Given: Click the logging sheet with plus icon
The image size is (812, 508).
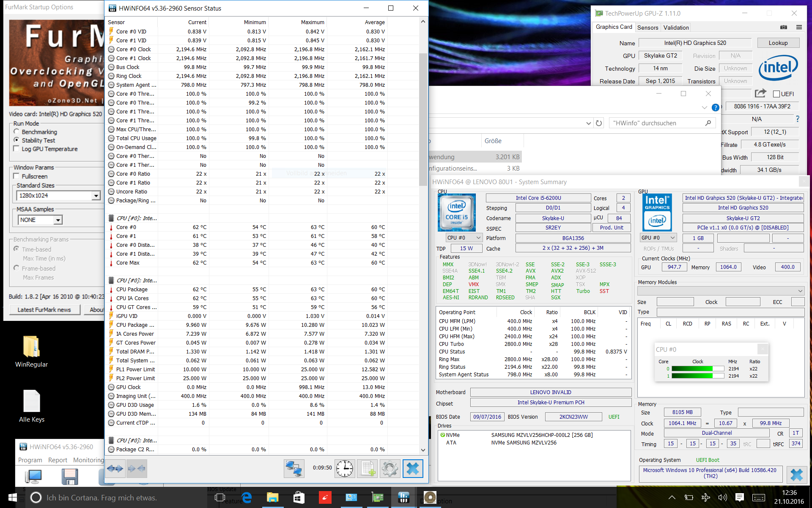Looking at the screenshot, I should tap(367, 469).
